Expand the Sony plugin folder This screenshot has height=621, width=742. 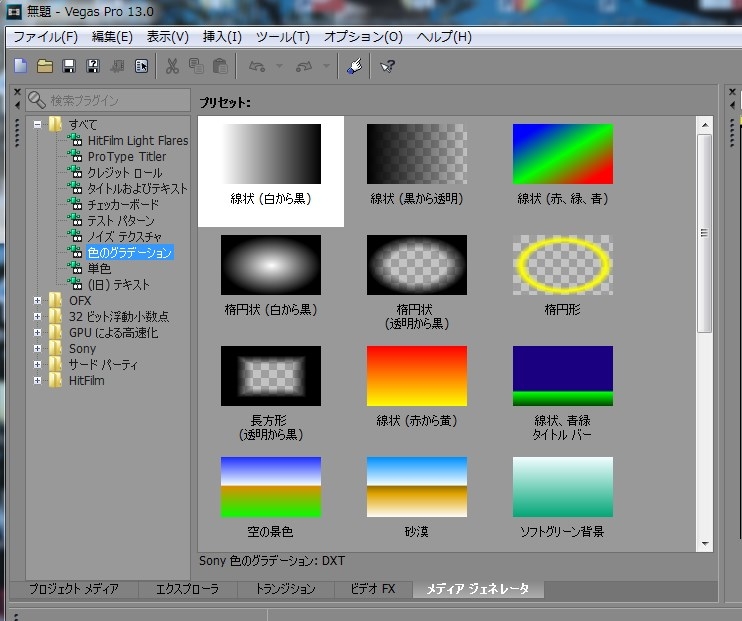pyautogui.click(x=37, y=349)
